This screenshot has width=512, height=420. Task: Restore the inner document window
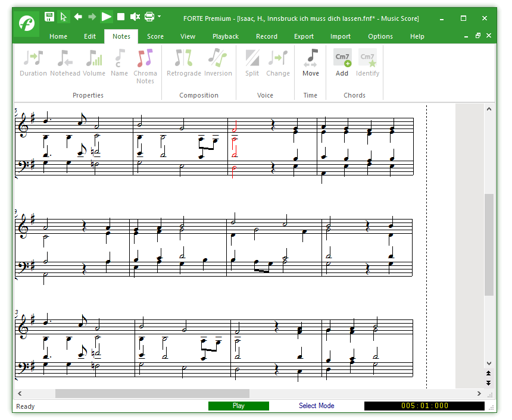pyautogui.click(x=478, y=36)
